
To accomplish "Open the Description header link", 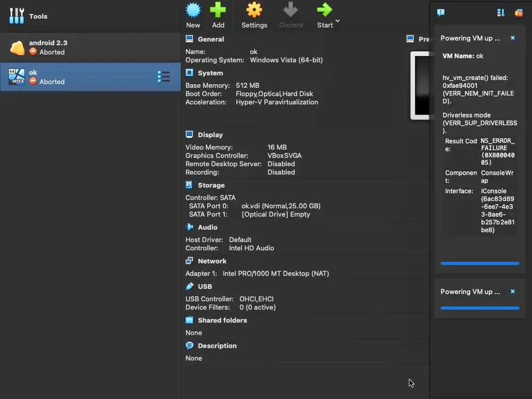I will [217, 345].
